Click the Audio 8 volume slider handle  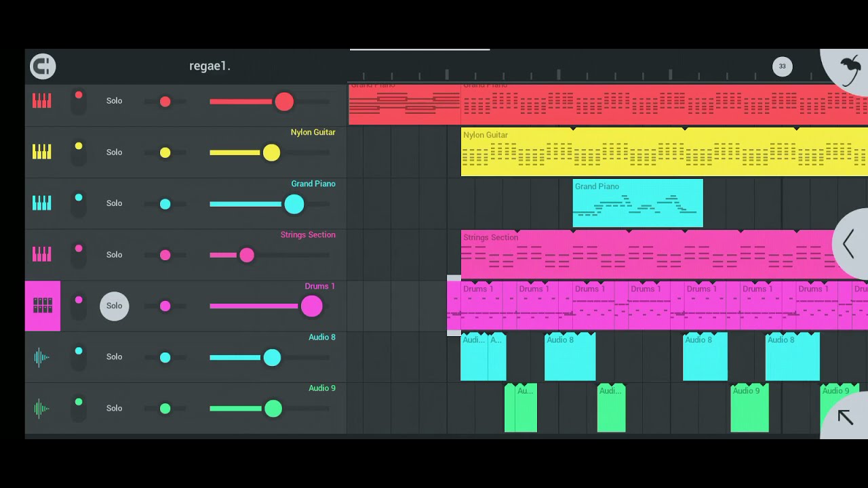coord(272,357)
